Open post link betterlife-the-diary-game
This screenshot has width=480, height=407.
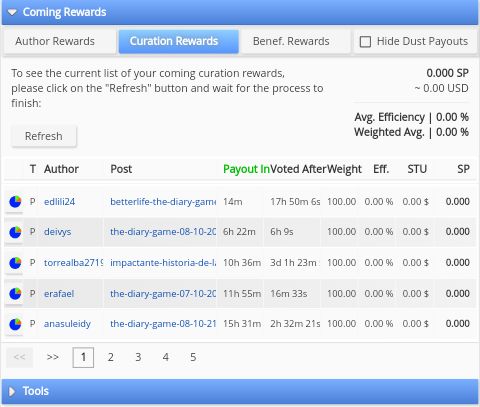coord(163,202)
